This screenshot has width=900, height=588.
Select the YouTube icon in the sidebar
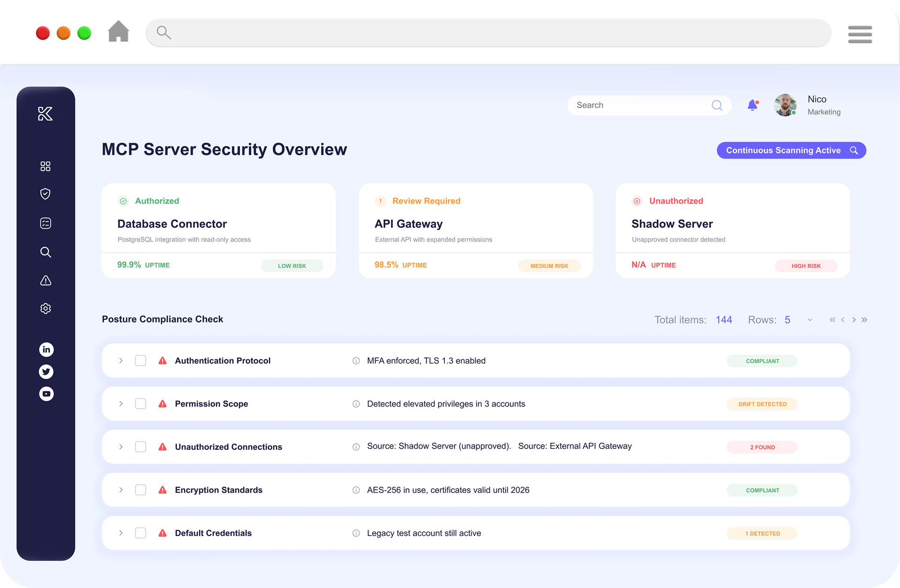[46, 394]
